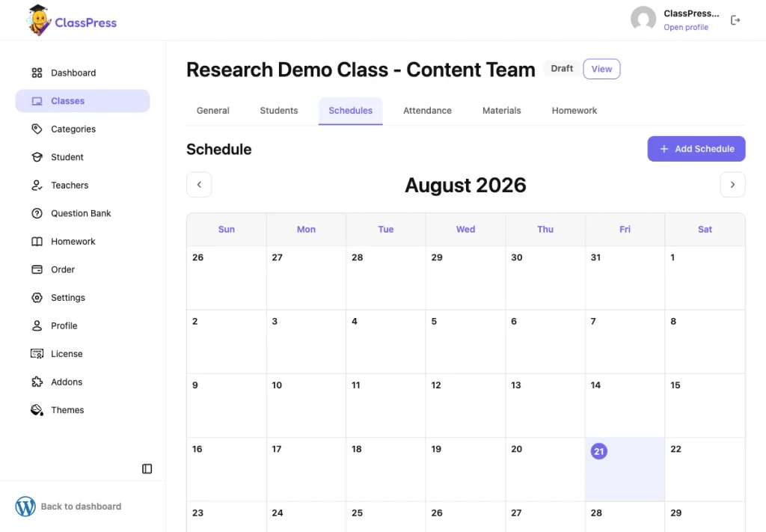This screenshot has height=532, width=766.
Task: Collapse the sidebar with panel icon
Action: pyautogui.click(x=147, y=469)
